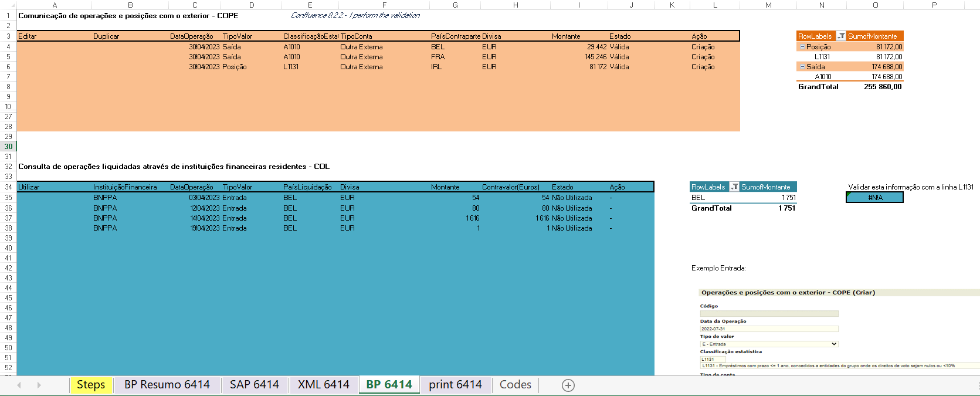Click the Classificação estatística L1131 input field
Viewport: 980px width, 396px height.
[x=713, y=360]
